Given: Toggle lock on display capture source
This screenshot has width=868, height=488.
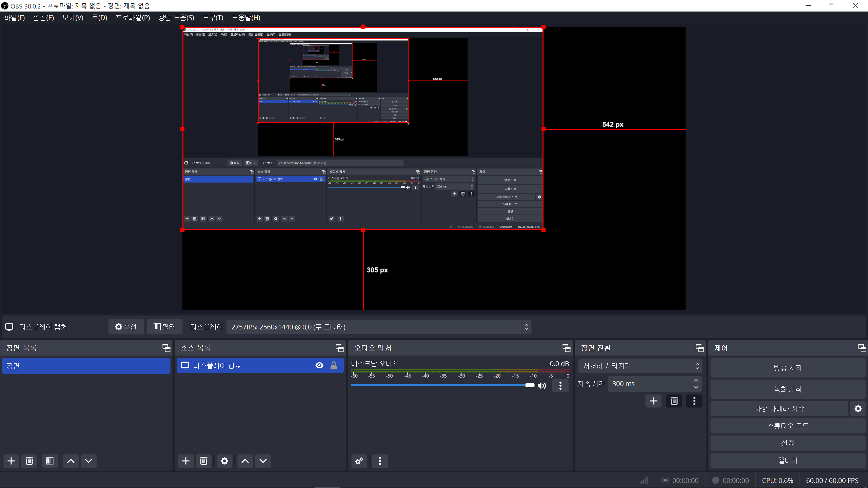Looking at the screenshot, I should tap(334, 365).
